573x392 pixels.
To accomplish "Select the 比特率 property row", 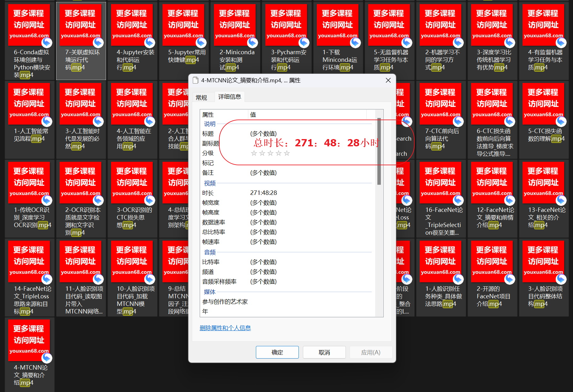I will pyautogui.click(x=287, y=262).
